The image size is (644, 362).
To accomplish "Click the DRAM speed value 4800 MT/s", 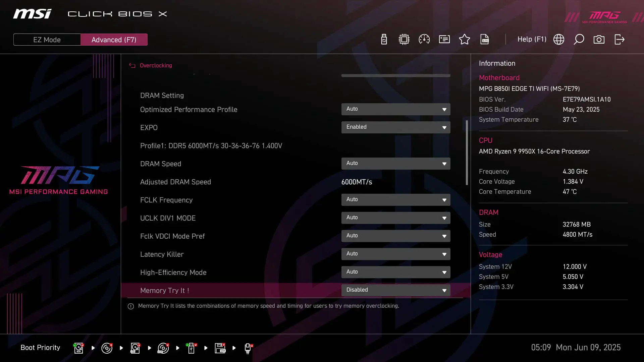I will pos(578,235).
